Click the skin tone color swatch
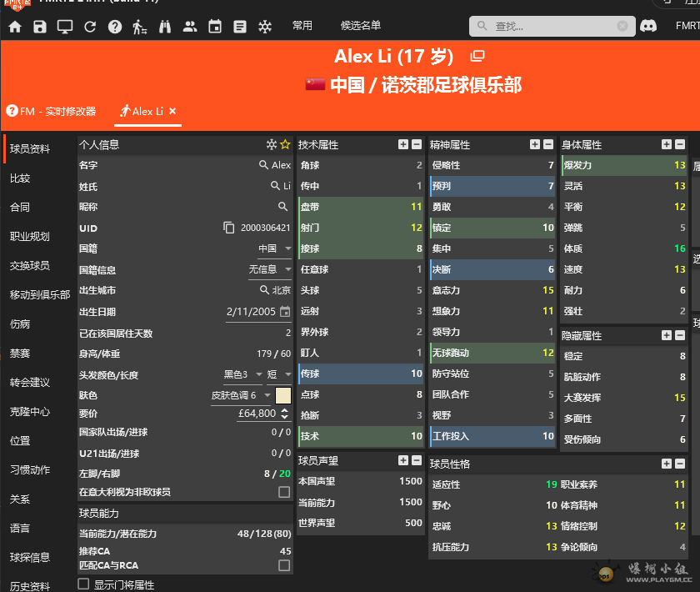 click(x=283, y=395)
